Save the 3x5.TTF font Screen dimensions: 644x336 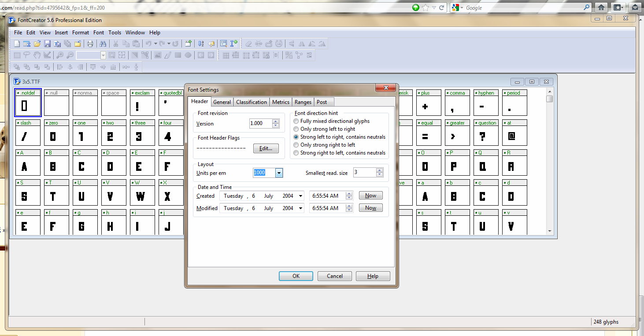[47, 43]
